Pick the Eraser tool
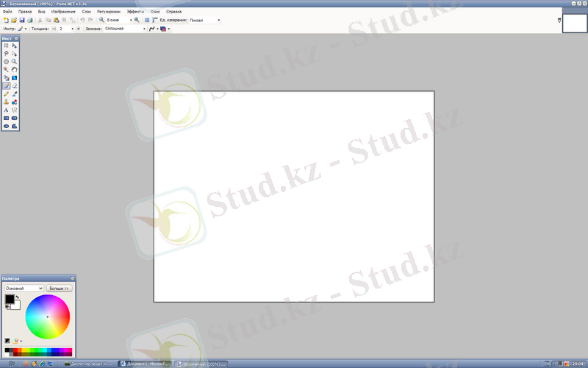Screen dimensions: 588x368 tap(15, 85)
